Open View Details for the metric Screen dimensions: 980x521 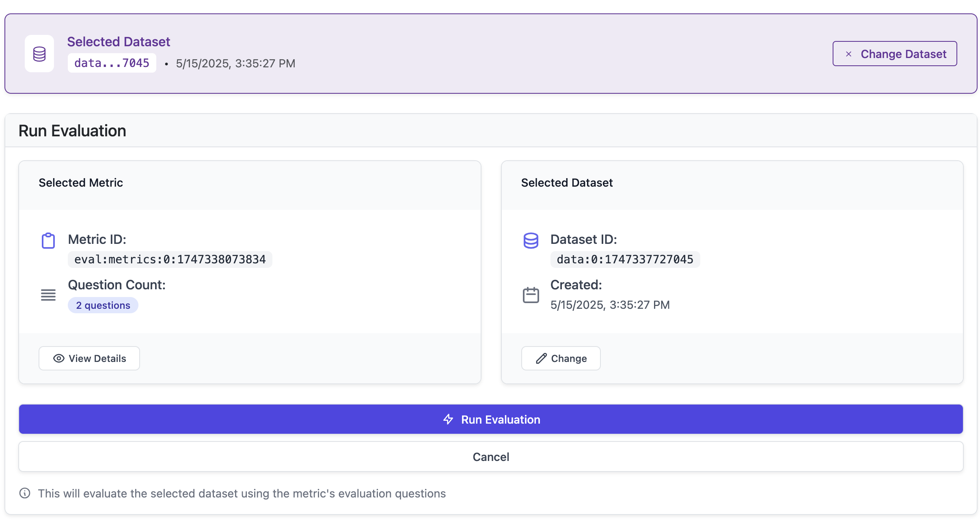tap(89, 358)
